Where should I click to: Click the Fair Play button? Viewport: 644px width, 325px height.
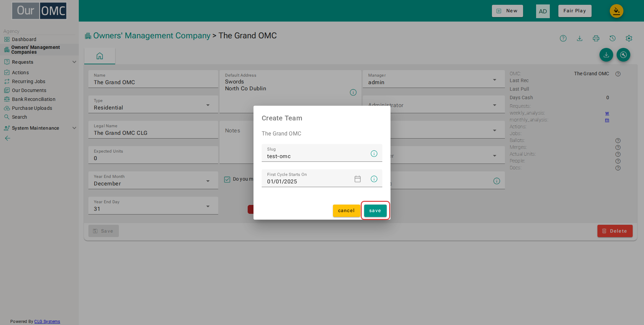coord(575,11)
